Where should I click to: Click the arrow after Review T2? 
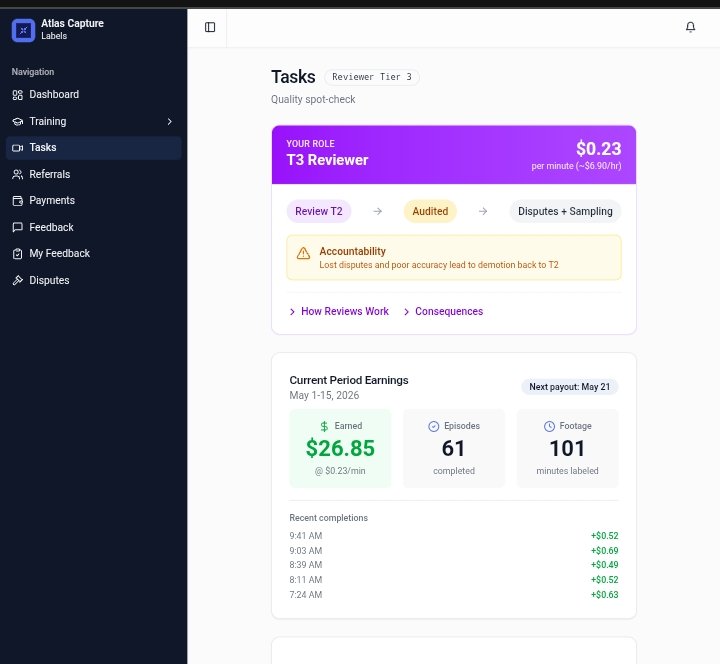377,211
